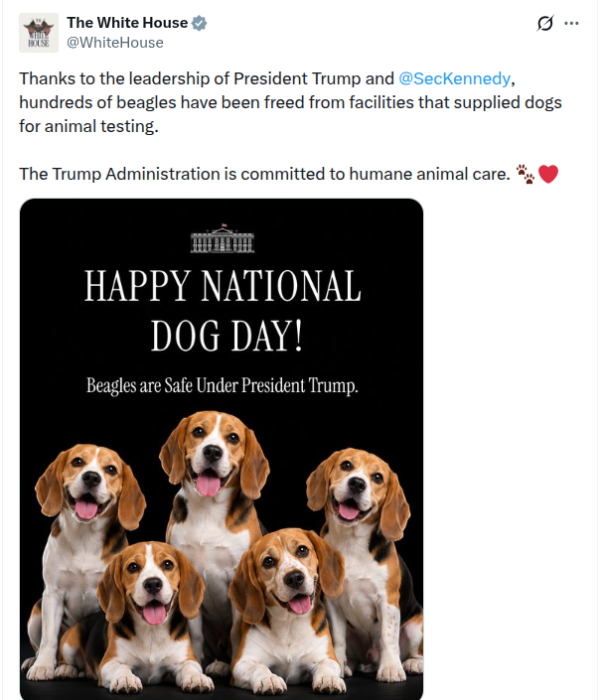
Task: Click the White House logo in image
Action: coord(223,238)
